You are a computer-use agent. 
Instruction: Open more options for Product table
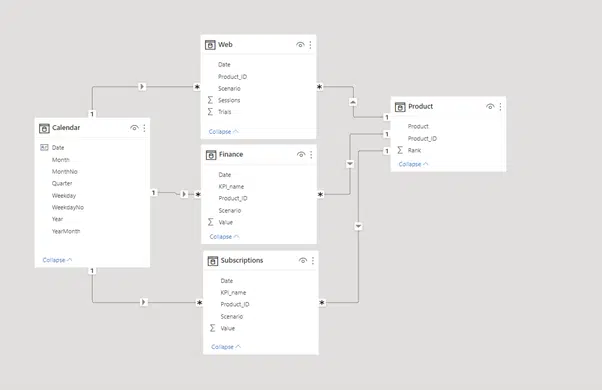[x=500, y=107]
